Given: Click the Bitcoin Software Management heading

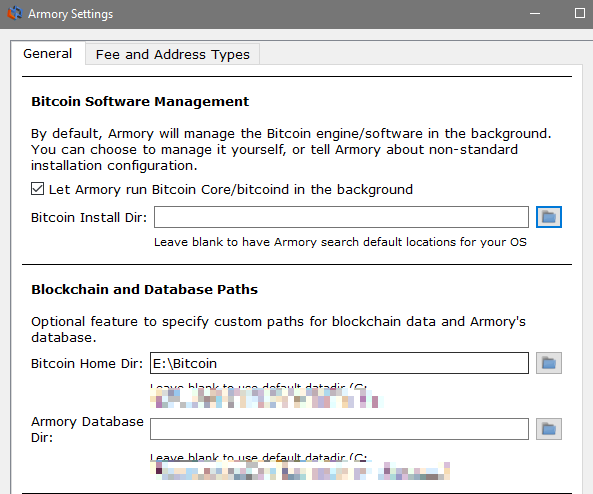Looking at the screenshot, I should (x=140, y=101).
